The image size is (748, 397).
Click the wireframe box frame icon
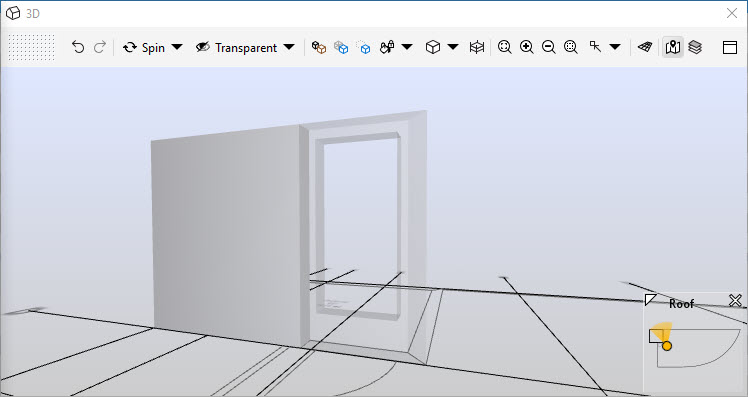coord(477,47)
